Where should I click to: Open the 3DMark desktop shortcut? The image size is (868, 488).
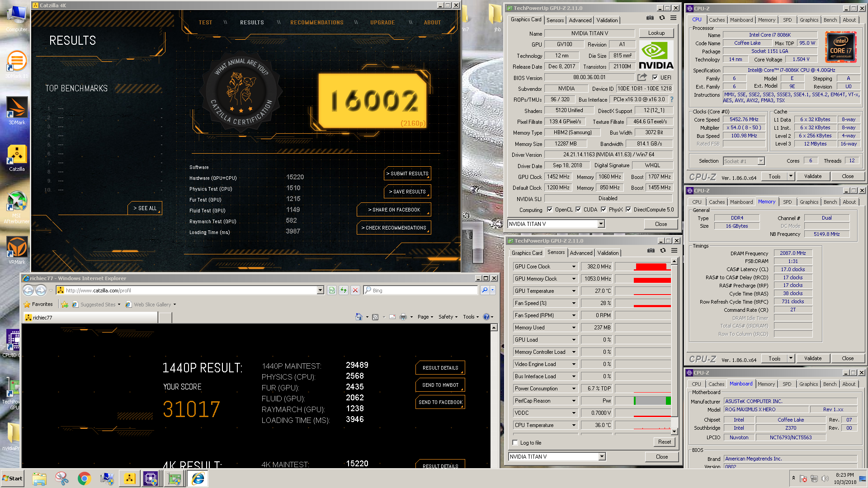tap(17, 111)
